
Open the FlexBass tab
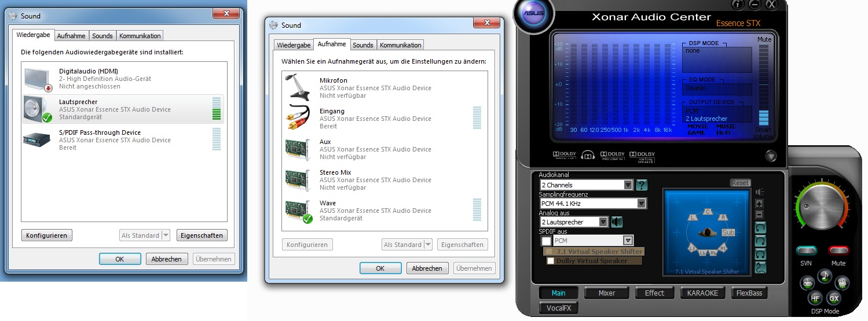tap(750, 293)
